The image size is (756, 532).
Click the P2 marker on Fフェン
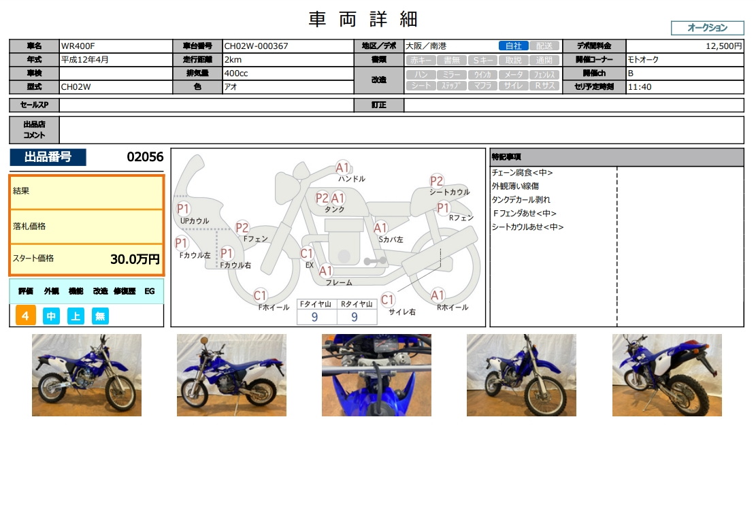242,228
